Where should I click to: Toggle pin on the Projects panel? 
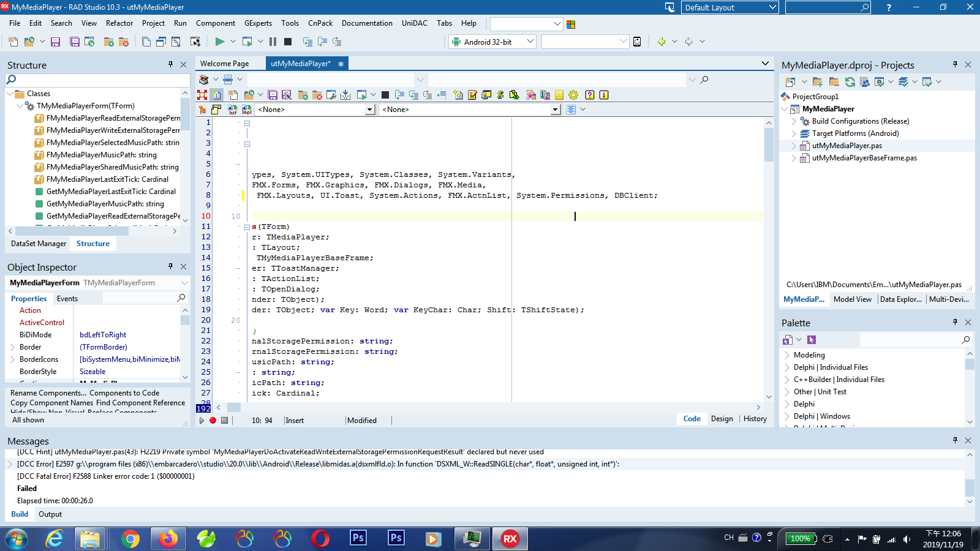click(x=955, y=64)
